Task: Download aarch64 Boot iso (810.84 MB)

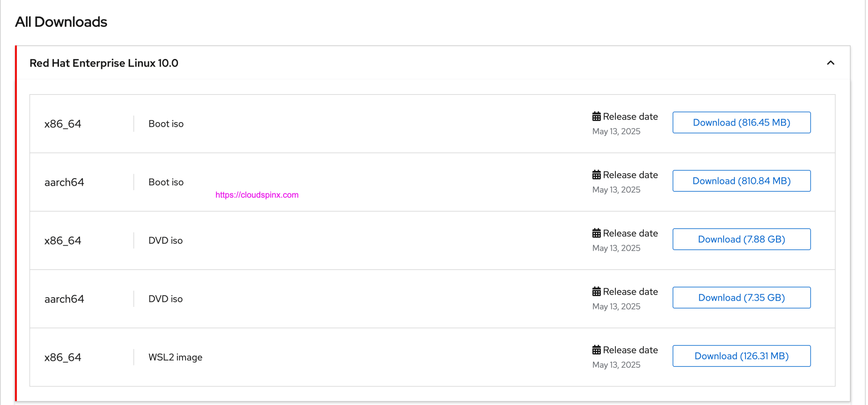Action: click(741, 181)
